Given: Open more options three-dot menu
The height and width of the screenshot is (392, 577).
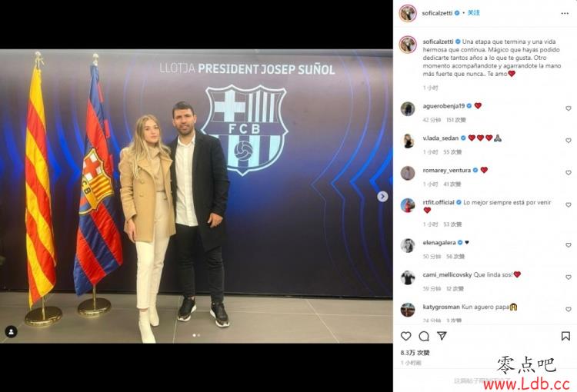Looking at the screenshot, I should (565, 14).
